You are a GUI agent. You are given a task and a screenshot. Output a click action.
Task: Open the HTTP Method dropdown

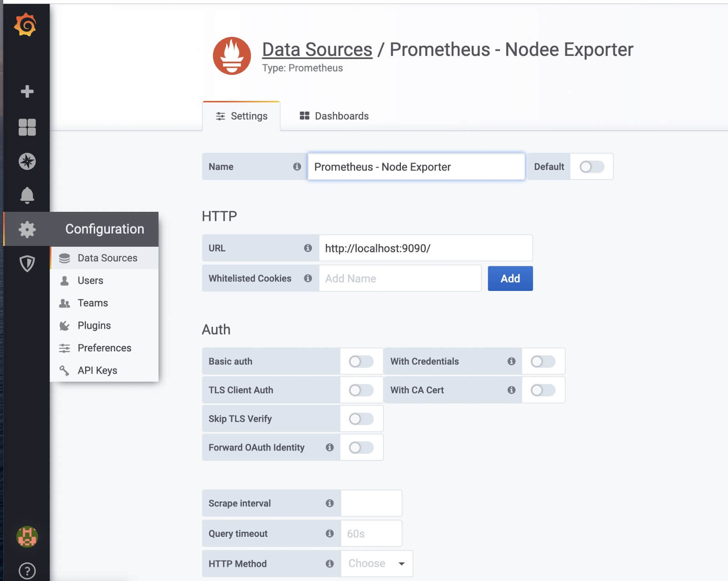pos(376,563)
